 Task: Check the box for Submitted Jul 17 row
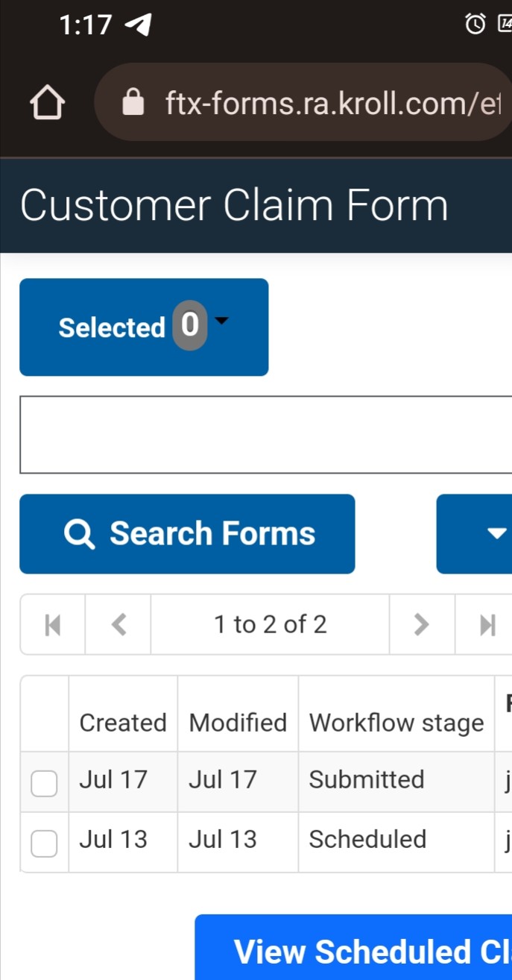pyautogui.click(x=44, y=783)
